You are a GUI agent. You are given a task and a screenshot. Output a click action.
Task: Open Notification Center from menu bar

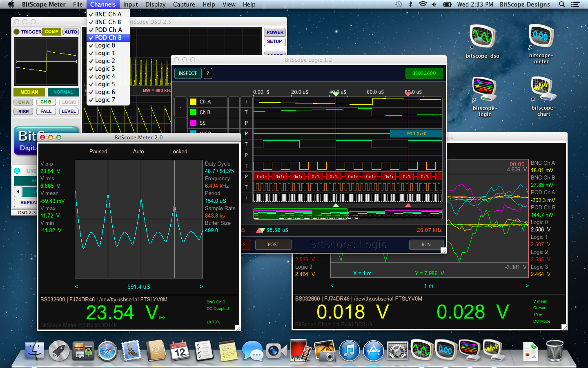(x=575, y=4)
